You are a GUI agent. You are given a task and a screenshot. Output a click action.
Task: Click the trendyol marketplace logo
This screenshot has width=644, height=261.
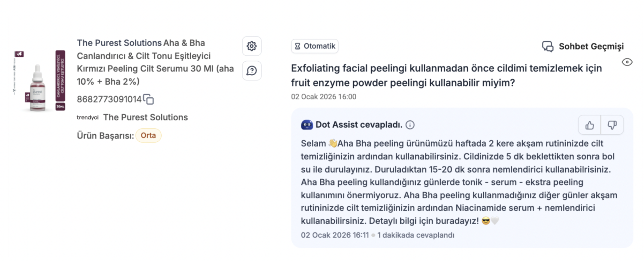(x=87, y=117)
